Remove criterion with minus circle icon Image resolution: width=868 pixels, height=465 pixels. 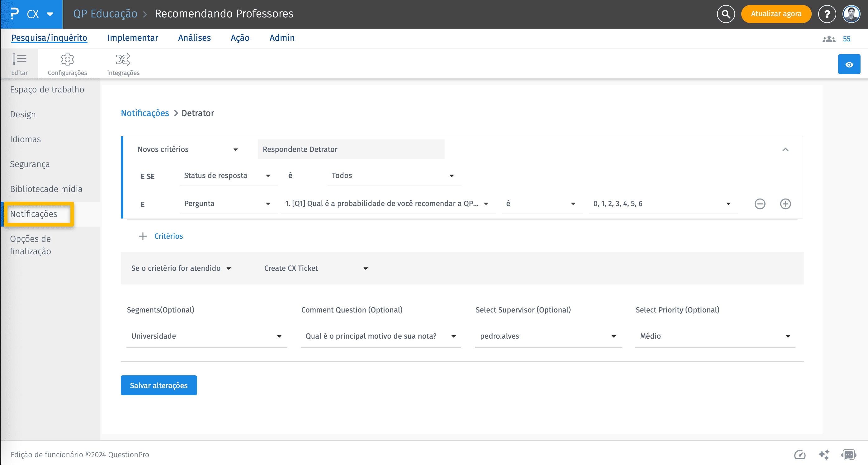coord(760,204)
